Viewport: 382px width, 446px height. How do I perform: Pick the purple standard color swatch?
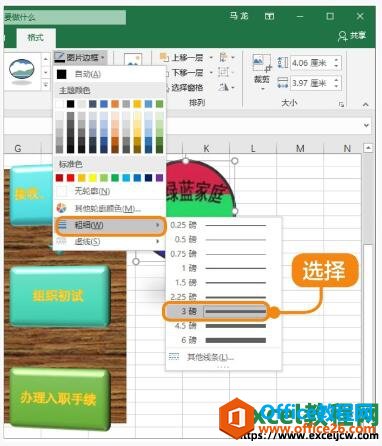pyautogui.click(x=159, y=178)
